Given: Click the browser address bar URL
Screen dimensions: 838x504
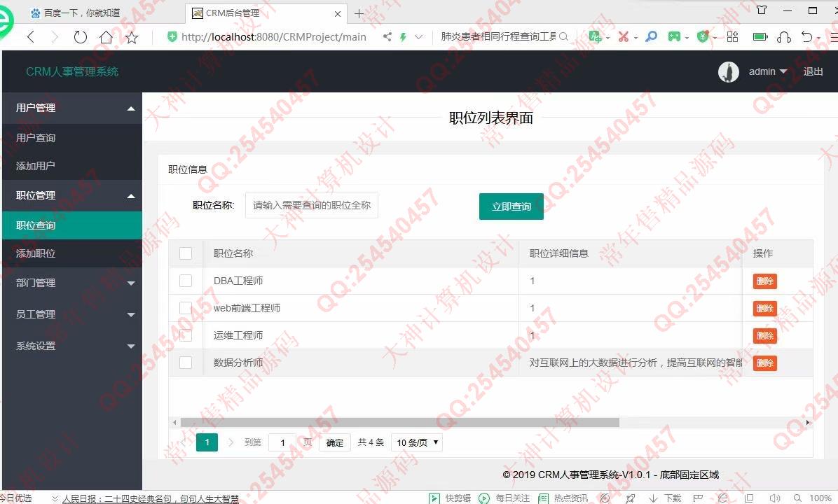Looking at the screenshot, I should [x=274, y=37].
